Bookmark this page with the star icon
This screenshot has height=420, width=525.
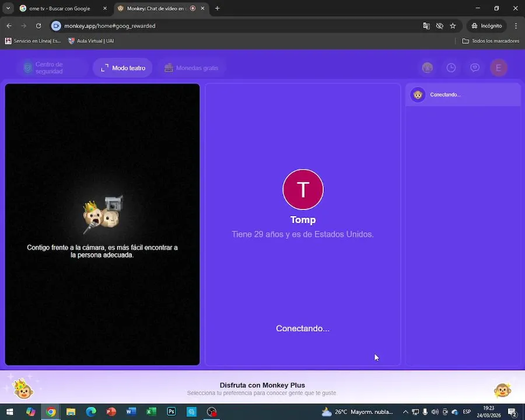453,26
